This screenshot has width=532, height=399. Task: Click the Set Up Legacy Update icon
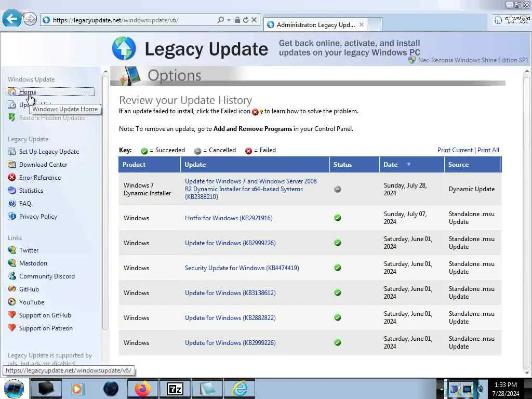click(12, 151)
